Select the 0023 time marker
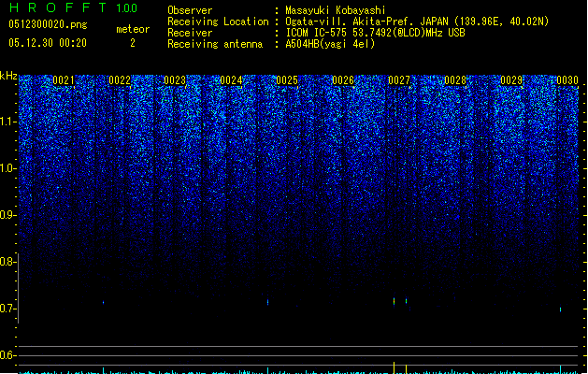The height and width of the screenshot is (374, 588). [175, 80]
